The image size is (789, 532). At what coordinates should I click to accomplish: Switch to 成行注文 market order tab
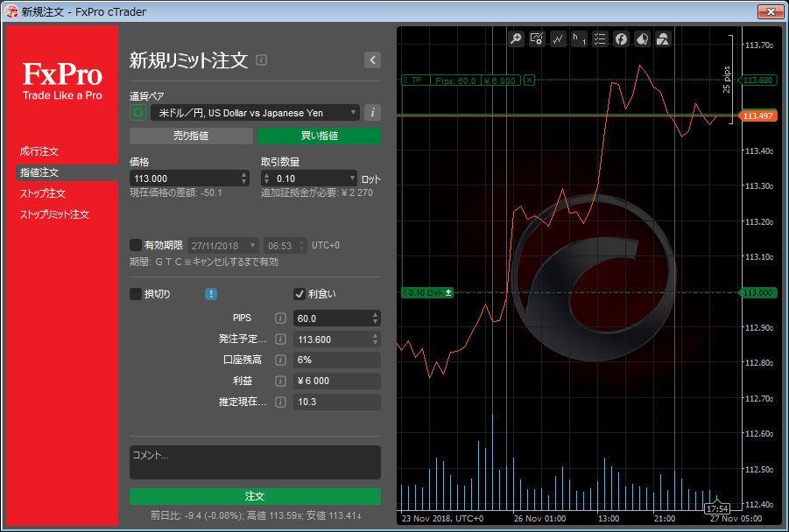tap(39, 151)
